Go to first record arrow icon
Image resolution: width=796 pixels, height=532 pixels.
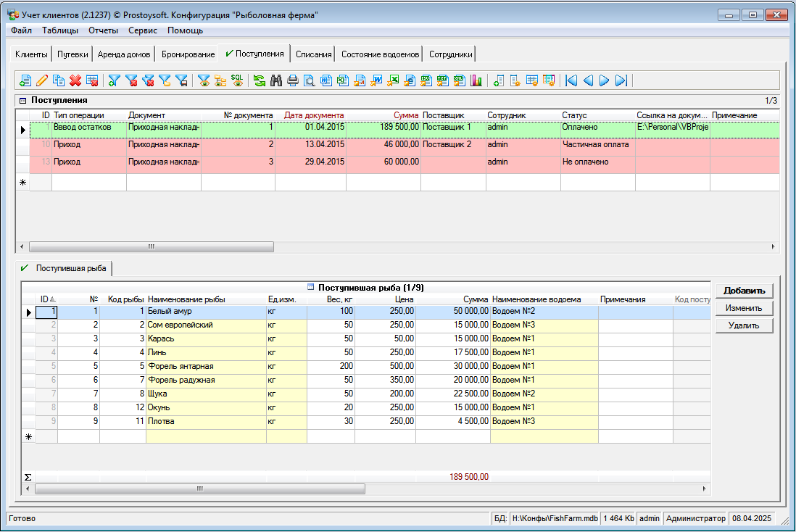tap(571, 80)
